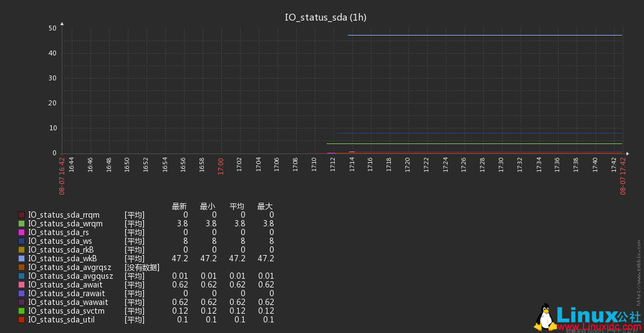Image resolution: width=644 pixels, height=333 pixels.
Task: Select the IO_status_sda_rkB legend label
Action: pos(61,249)
